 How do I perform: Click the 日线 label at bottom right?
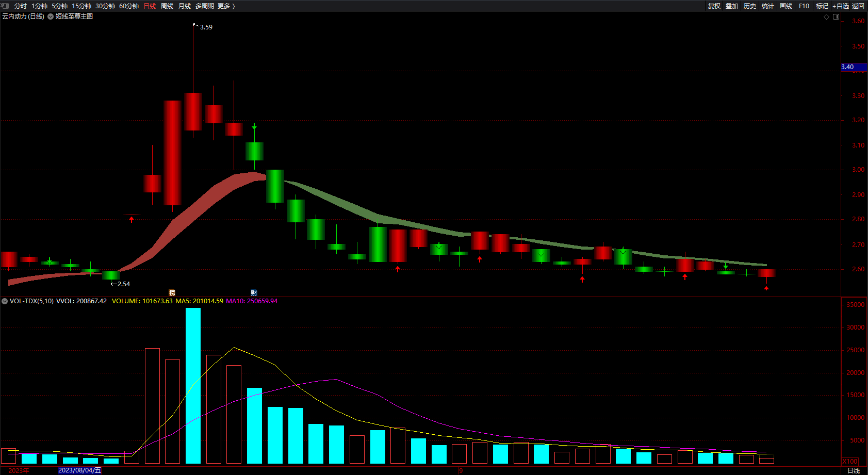pos(854,470)
